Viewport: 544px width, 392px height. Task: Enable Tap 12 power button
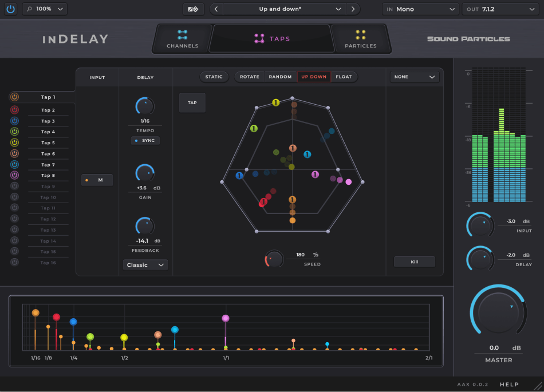[14, 219]
